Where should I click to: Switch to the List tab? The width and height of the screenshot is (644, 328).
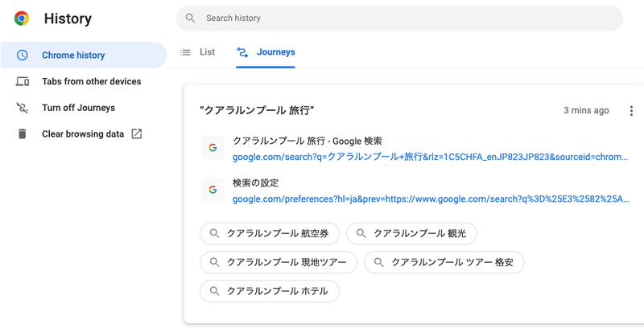[198, 52]
